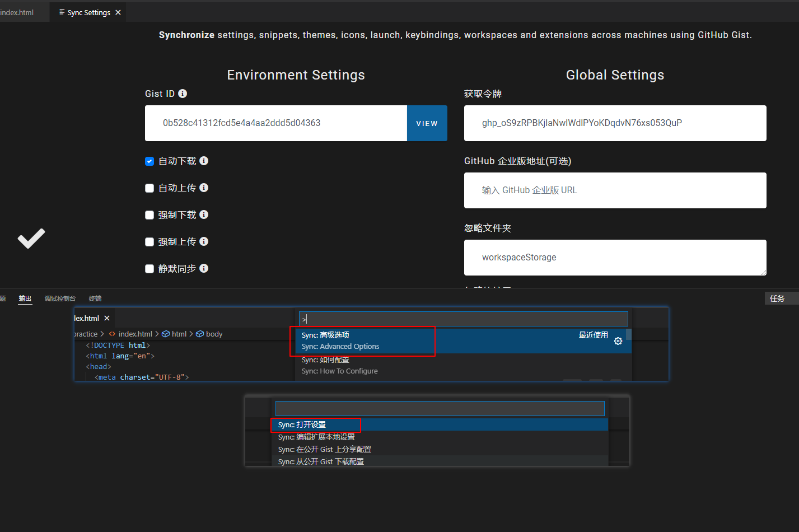Screen dimensions: 799x532
Task: Click the html symbol in breadcrumb
Action: pyautogui.click(x=174, y=334)
